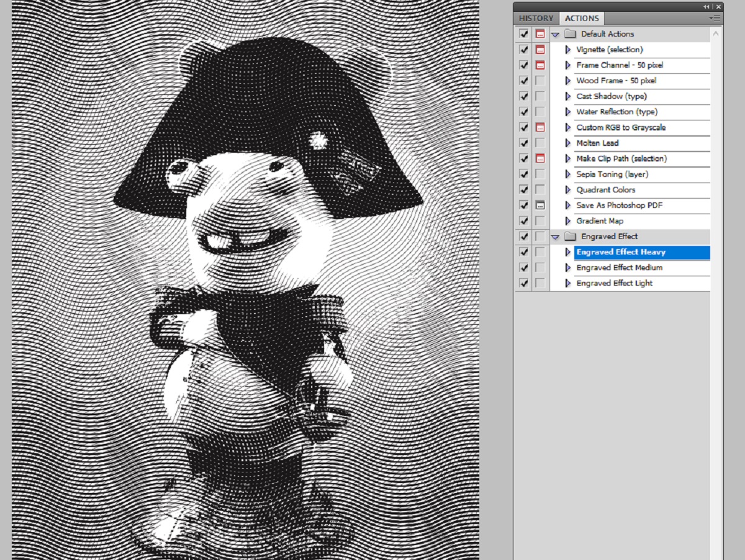Expand the Engraved Effect Light action
Image resolution: width=745 pixels, height=560 pixels.
(567, 283)
